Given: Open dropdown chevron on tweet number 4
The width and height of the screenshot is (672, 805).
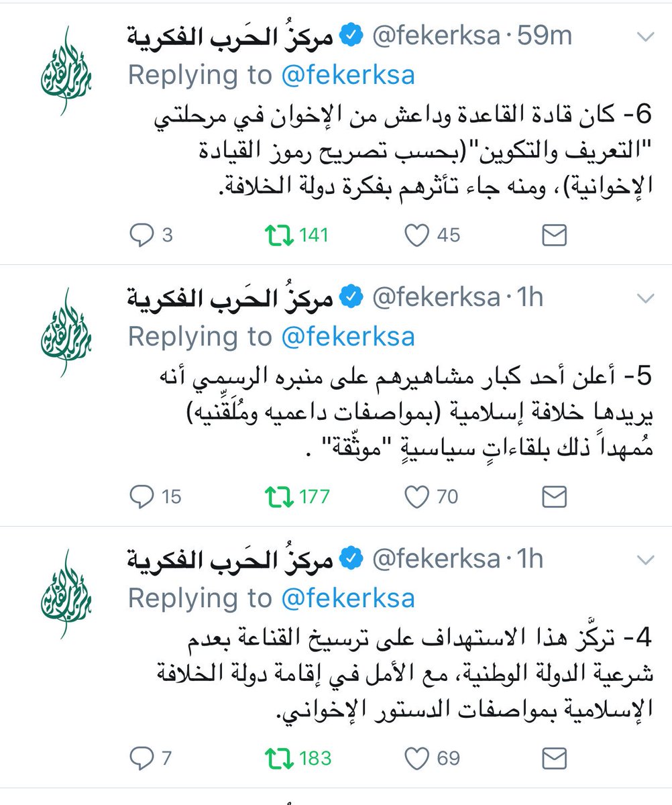Looking at the screenshot, I should 644,559.
